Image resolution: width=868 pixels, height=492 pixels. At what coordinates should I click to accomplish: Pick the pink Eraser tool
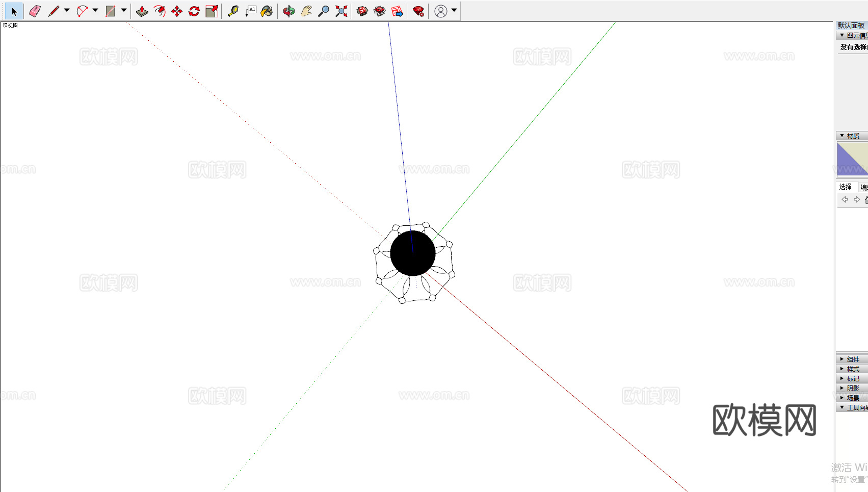(35, 11)
